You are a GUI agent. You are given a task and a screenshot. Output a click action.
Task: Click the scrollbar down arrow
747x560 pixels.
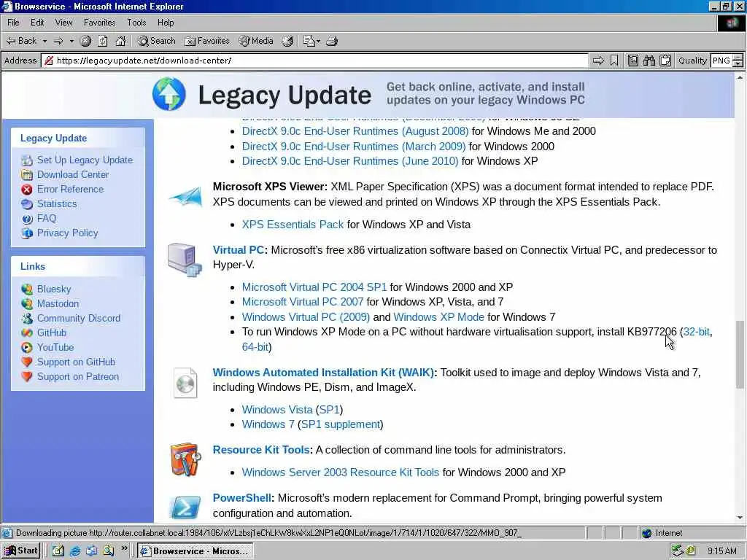(x=740, y=518)
